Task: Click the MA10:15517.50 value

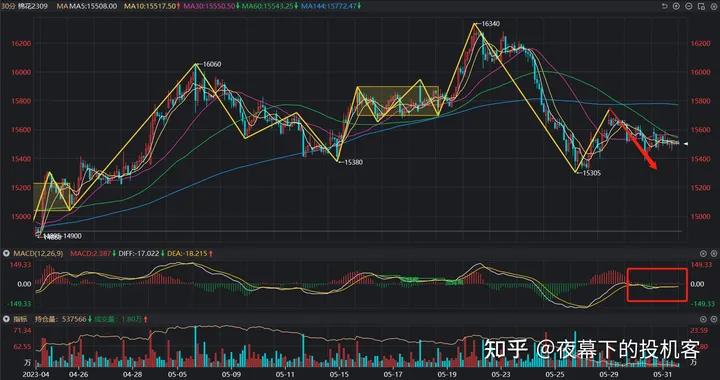Action: [x=151, y=6]
